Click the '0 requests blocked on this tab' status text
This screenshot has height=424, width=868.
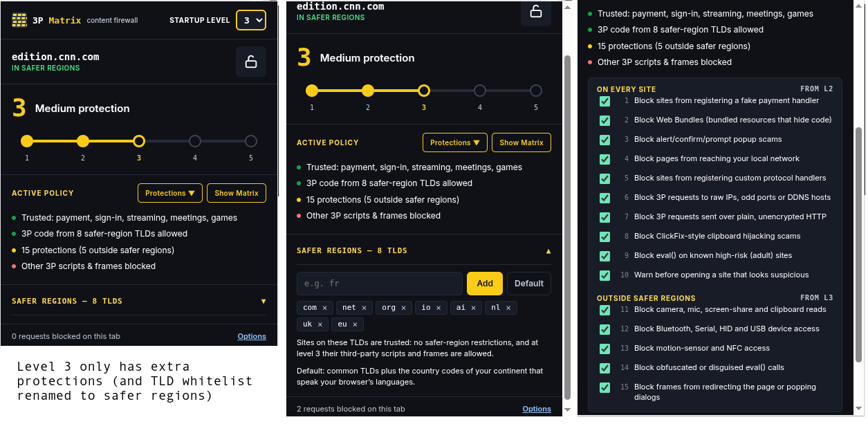66,336
